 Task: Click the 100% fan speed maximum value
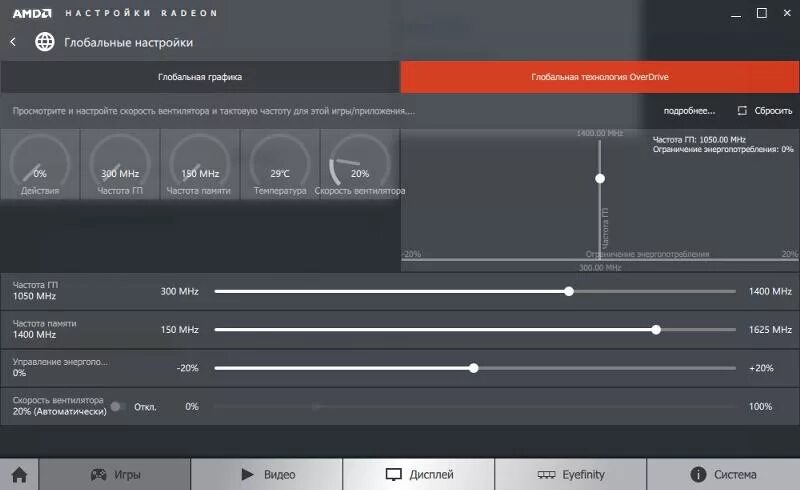[x=760, y=407]
